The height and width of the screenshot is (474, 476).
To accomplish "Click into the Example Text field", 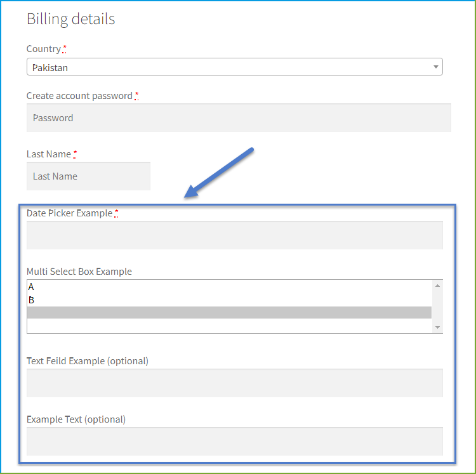I will (235, 441).
